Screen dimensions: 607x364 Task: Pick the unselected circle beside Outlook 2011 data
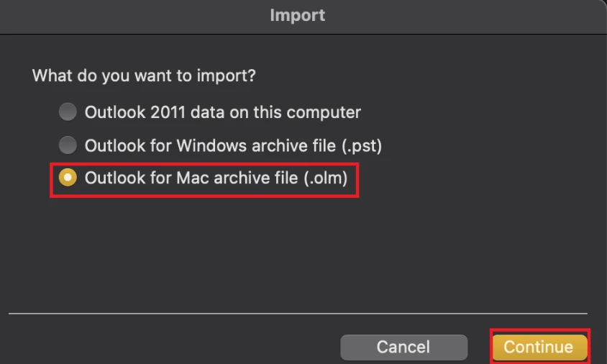tap(68, 112)
